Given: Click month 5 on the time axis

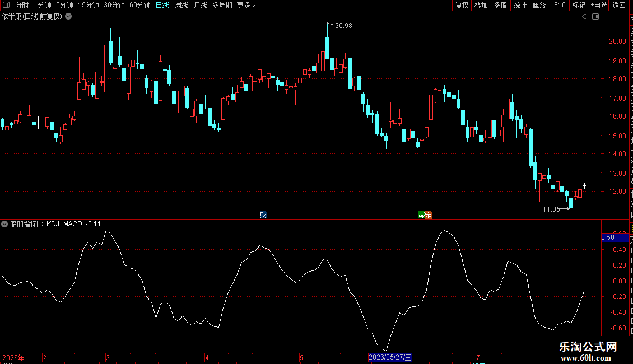Looking at the screenshot, I should 301,357.
